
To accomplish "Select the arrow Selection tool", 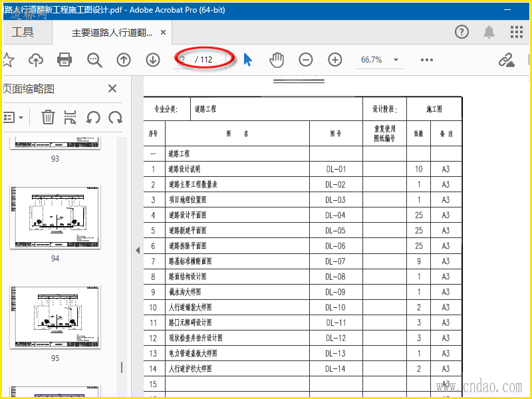I will pos(248,60).
